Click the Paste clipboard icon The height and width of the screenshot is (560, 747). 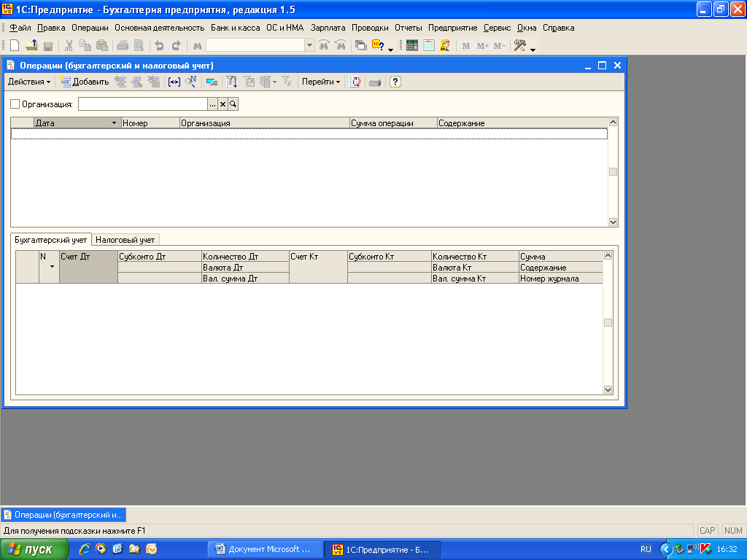[101, 46]
